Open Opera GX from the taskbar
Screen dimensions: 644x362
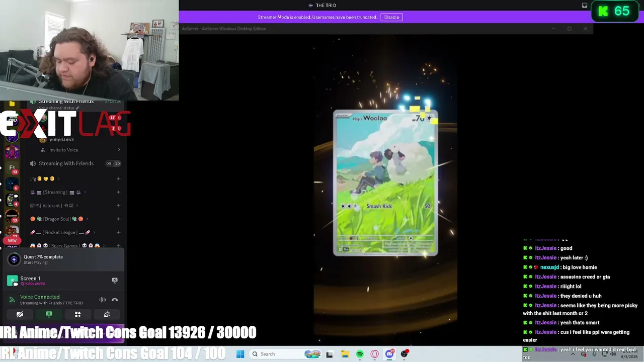(374, 354)
